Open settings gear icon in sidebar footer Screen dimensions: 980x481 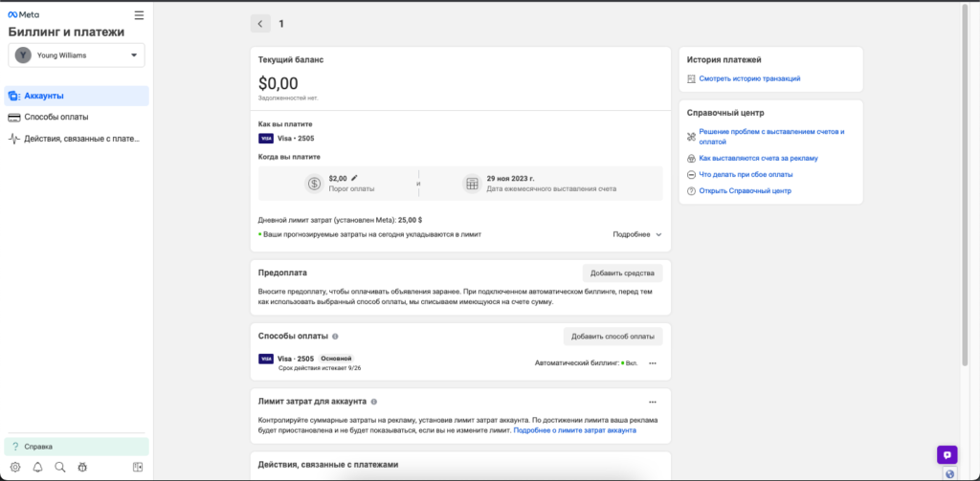click(15, 467)
